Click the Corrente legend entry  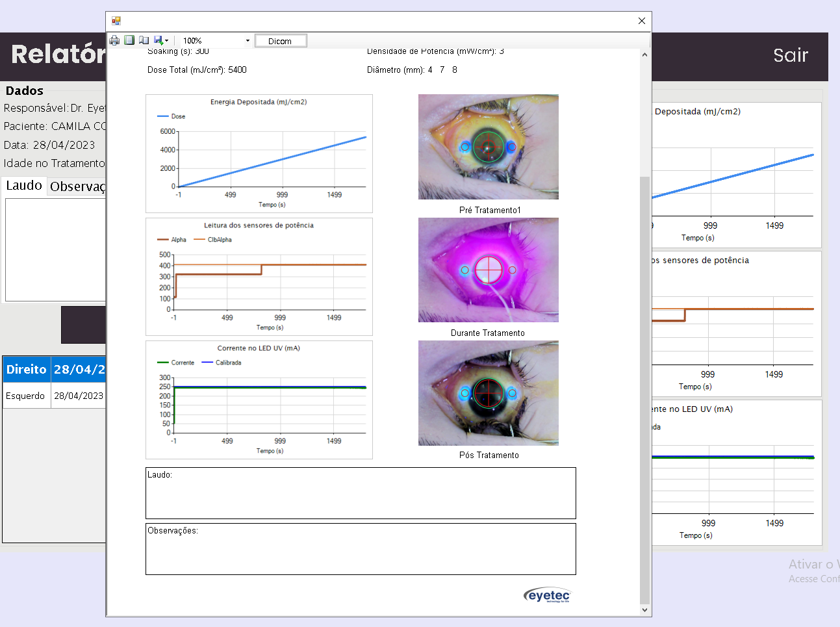pyautogui.click(x=176, y=363)
